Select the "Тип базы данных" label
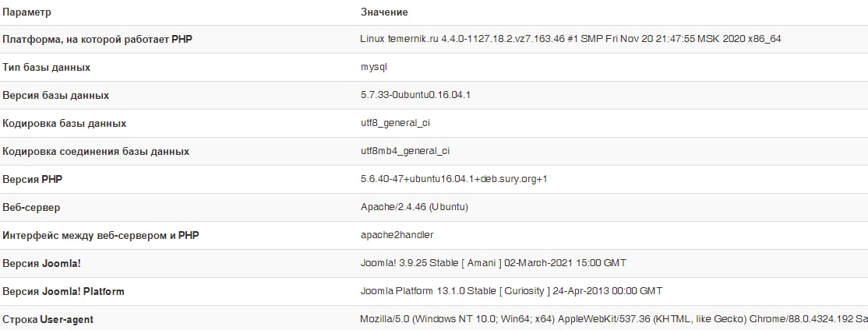This screenshot has width=868, height=330. pyautogui.click(x=47, y=68)
